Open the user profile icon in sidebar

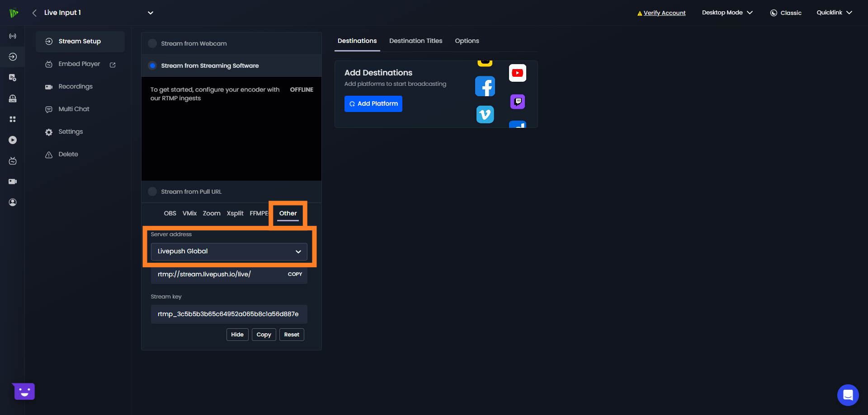tap(13, 202)
